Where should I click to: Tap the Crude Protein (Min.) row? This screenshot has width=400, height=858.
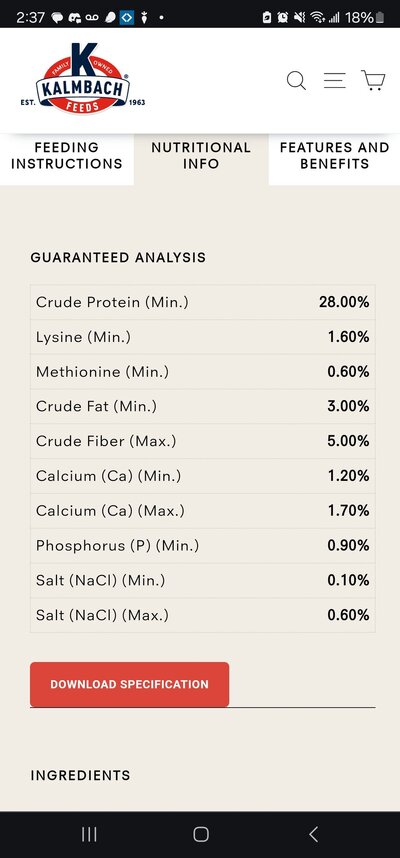click(x=202, y=302)
